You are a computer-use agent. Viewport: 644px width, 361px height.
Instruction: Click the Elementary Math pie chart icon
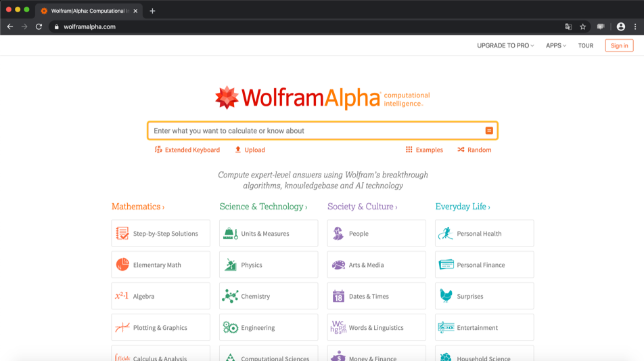122,264
